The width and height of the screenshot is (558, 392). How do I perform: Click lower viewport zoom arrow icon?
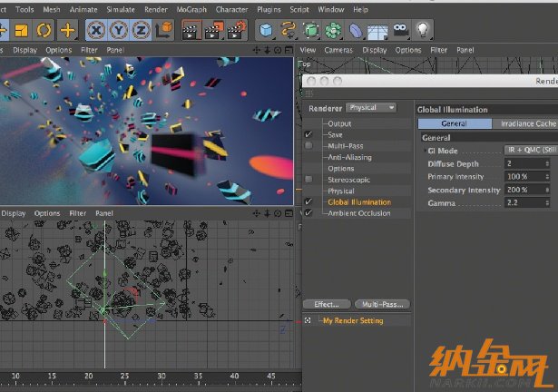coord(267,213)
